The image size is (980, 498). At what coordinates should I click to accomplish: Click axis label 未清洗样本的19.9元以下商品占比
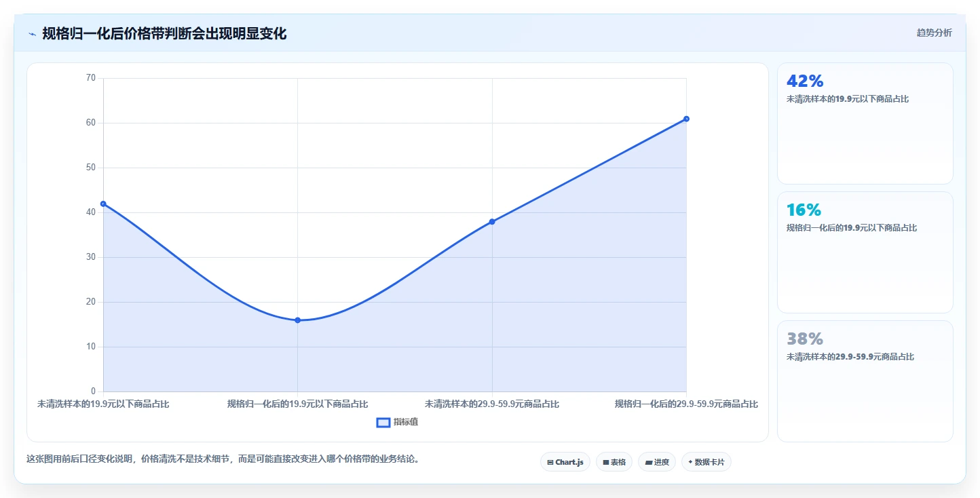pos(103,404)
